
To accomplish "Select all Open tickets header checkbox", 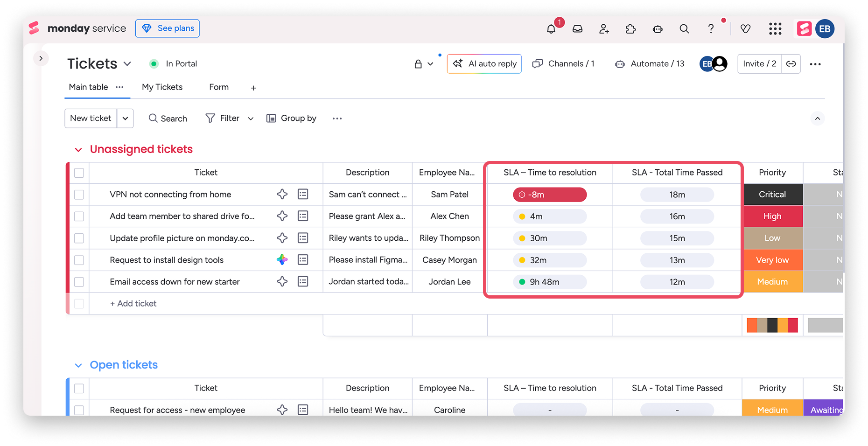I will [x=79, y=388].
